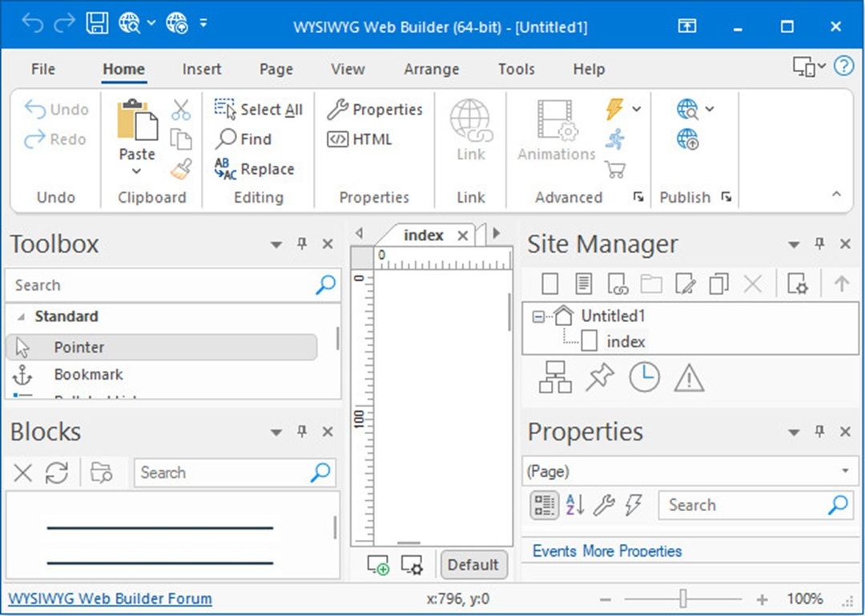Click the Clone Page icon in Site Manager
This screenshot has height=616, width=865.
coord(718,284)
